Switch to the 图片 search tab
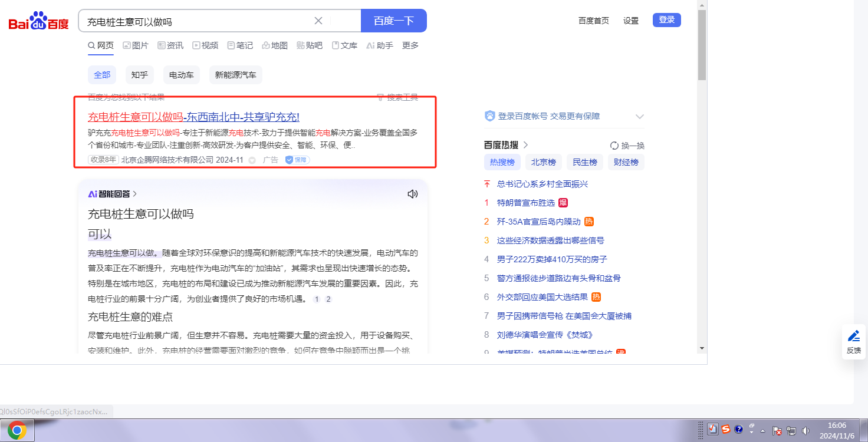 point(136,45)
